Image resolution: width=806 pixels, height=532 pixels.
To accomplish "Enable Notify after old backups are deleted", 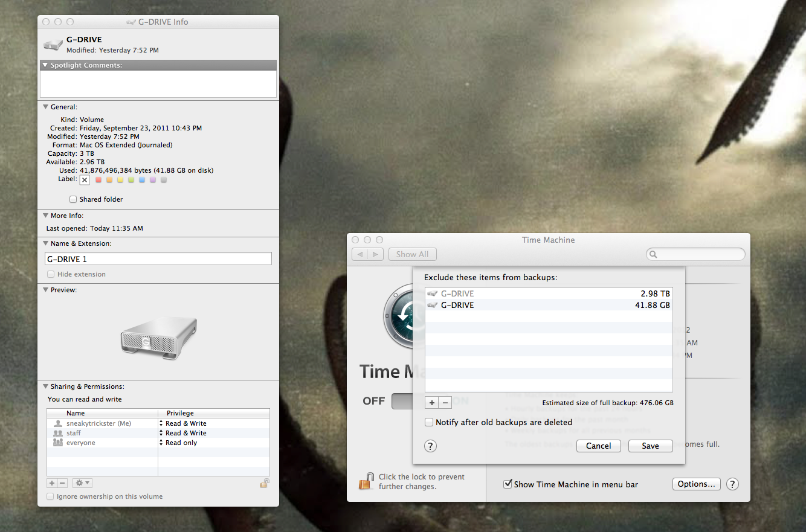I will pyautogui.click(x=429, y=422).
